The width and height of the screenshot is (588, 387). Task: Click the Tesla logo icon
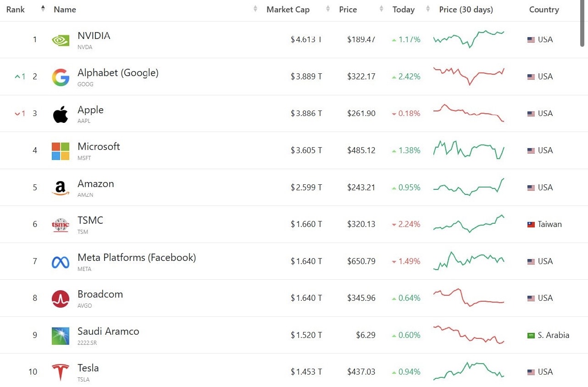pos(61,372)
